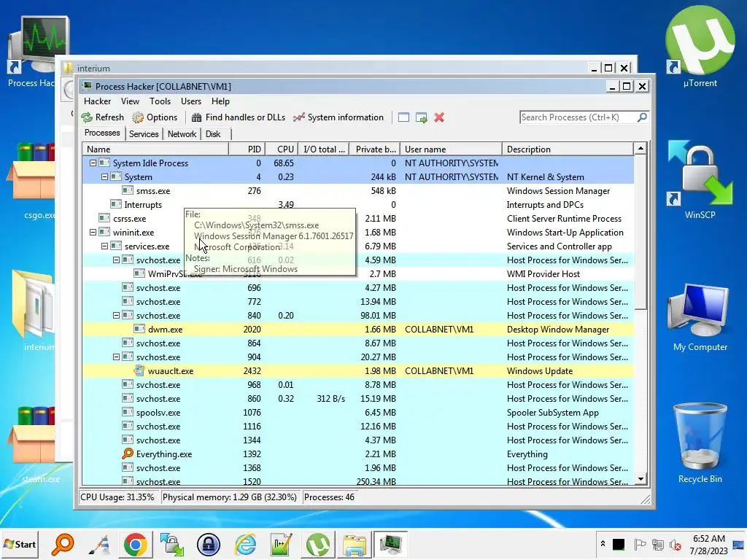This screenshot has height=560, width=747.
Task: Open the Start menu
Action: coord(20,544)
